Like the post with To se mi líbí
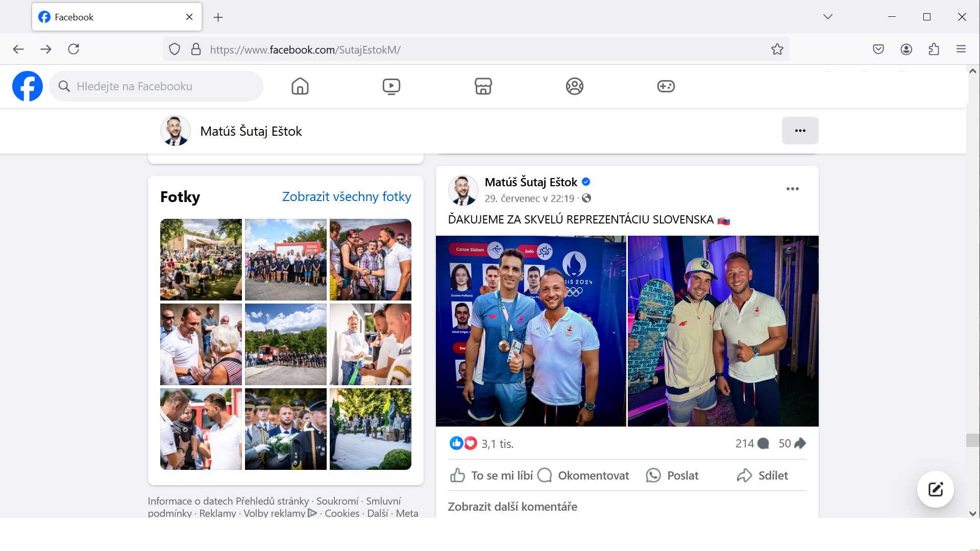The width and height of the screenshot is (980, 551). pyautogui.click(x=491, y=475)
